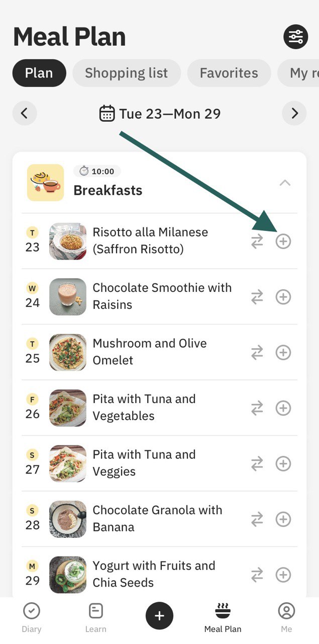Swap Yogurt with Fruits and Chia Seeds
319x644 pixels.
click(x=257, y=575)
